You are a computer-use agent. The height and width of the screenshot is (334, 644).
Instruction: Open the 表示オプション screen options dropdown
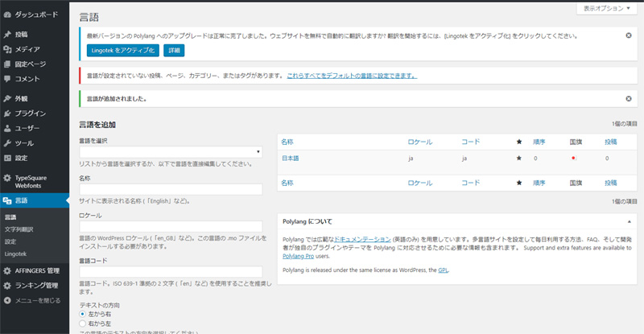(x=607, y=8)
